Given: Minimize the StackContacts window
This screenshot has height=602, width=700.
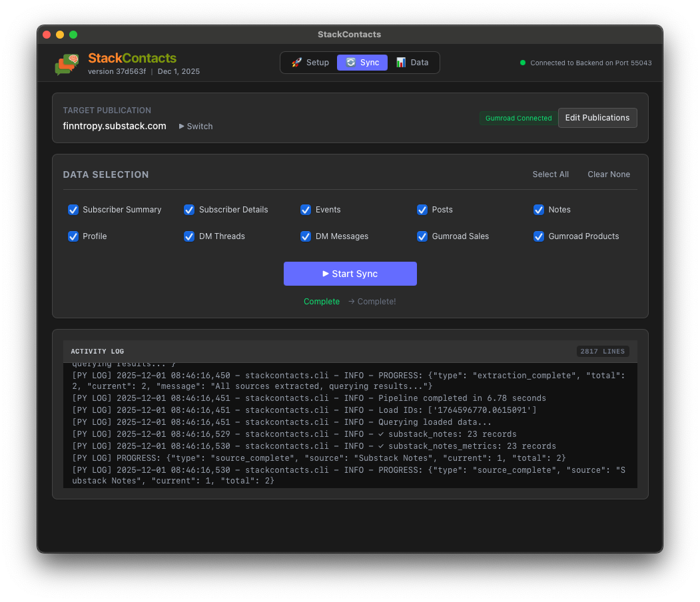Looking at the screenshot, I should pyautogui.click(x=60, y=35).
